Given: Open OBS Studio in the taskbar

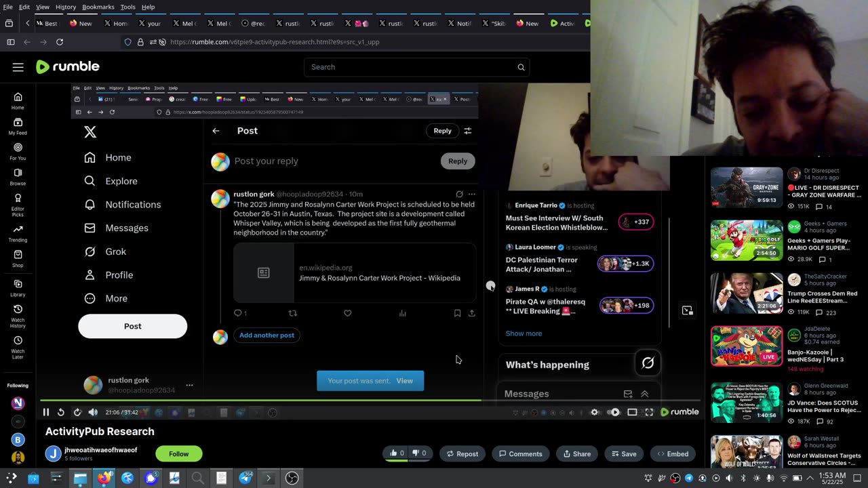Looking at the screenshot, I should pyautogui.click(x=292, y=479).
